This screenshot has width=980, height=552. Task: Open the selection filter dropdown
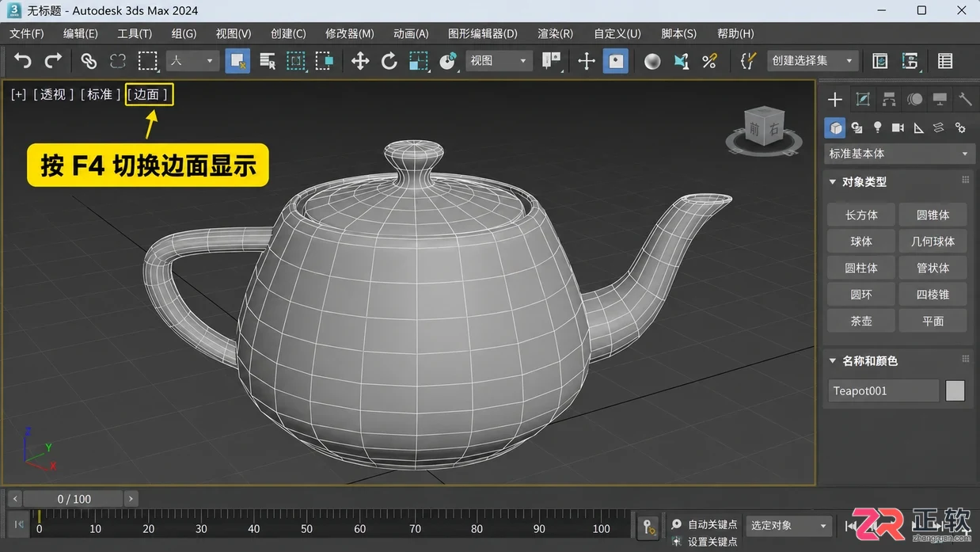[192, 61]
